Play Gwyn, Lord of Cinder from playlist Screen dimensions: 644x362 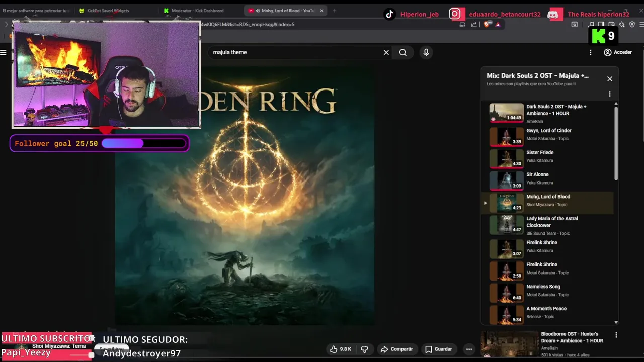[547, 136]
